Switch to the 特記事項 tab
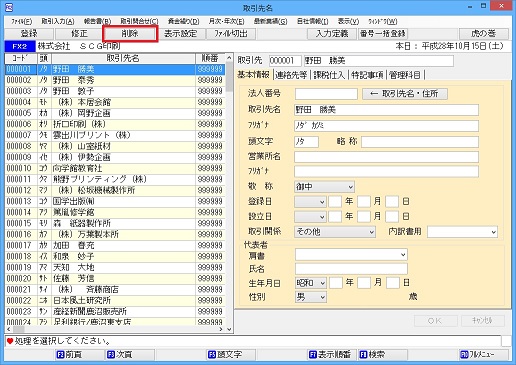The width and height of the screenshot is (516, 365). point(367,75)
